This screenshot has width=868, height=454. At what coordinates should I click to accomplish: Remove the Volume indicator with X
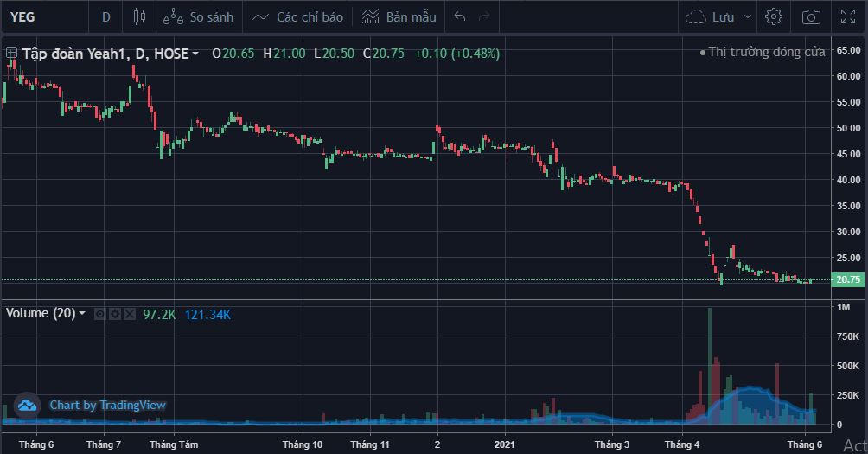(x=128, y=314)
